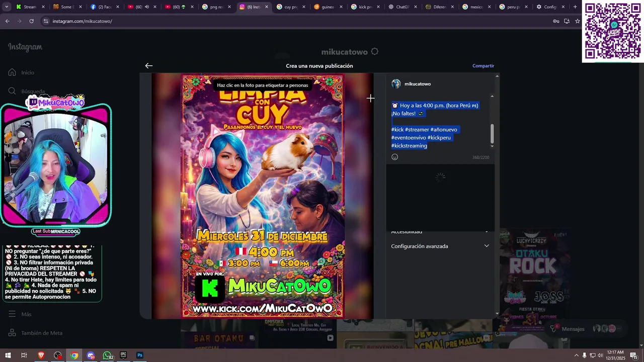Image resolution: width=644 pixels, height=362 pixels.
Task: Click Compartir to publish the post
Action: pos(483,66)
